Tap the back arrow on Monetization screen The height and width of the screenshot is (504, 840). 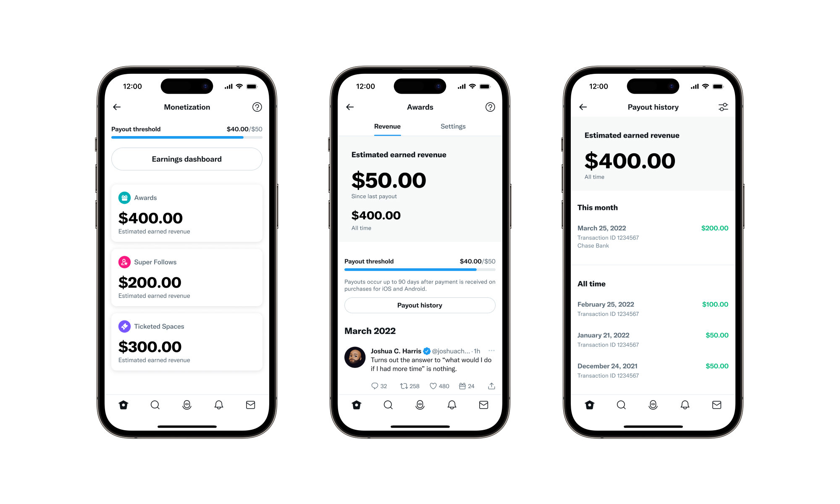click(x=118, y=107)
